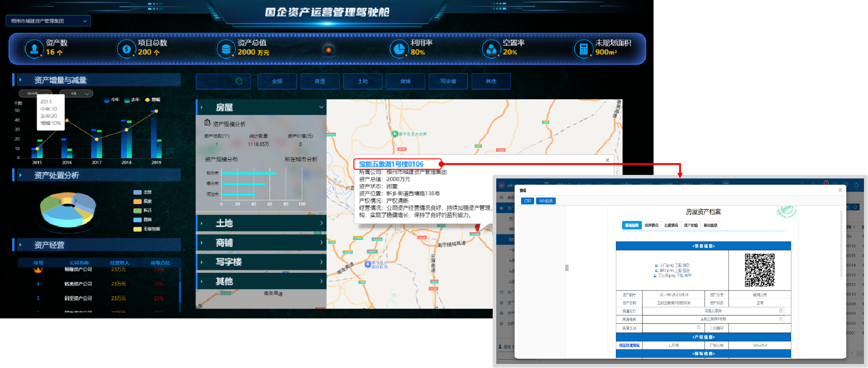868x368 pixels.
Task: Click the 资产数 user icon
Action: click(34, 49)
